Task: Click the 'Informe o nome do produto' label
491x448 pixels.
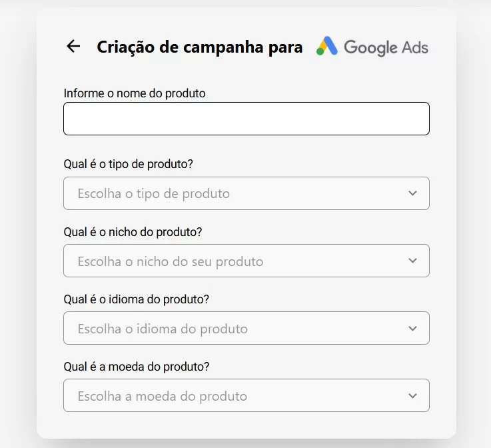Action: [x=135, y=93]
